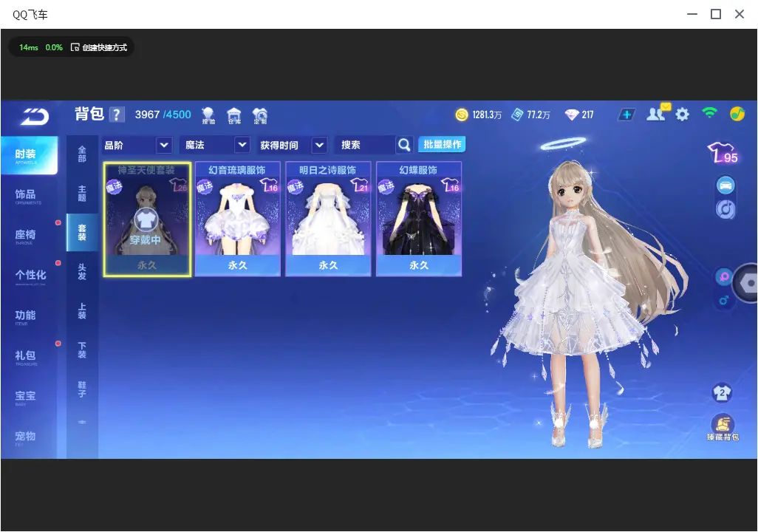Click the 魔法 badge on 幻音琉璃服饰
This screenshot has height=532, width=758.
coord(205,187)
